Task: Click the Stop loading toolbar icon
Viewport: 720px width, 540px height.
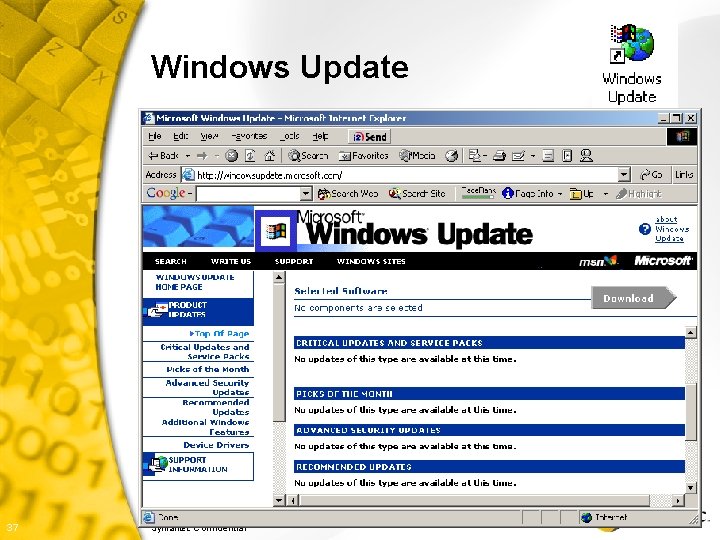Action: point(231,156)
